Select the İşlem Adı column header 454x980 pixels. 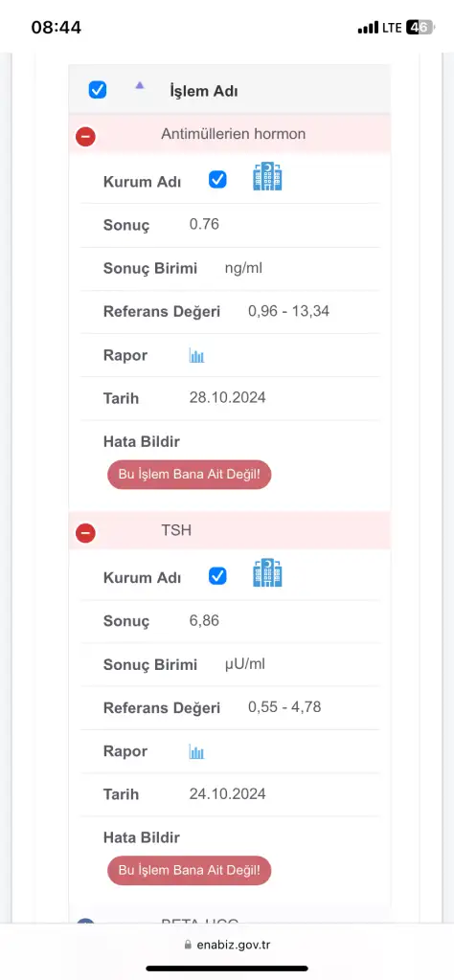pyautogui.click(x=203, y=91)
